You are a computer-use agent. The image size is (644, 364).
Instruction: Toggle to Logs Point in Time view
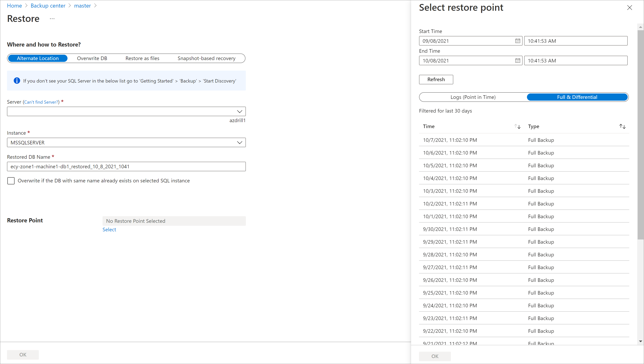(x=473, y=97)
